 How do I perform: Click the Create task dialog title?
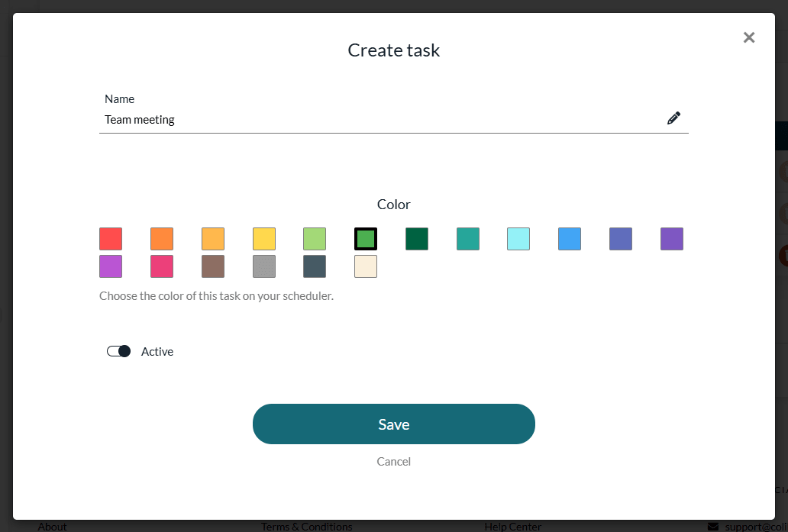393,50
